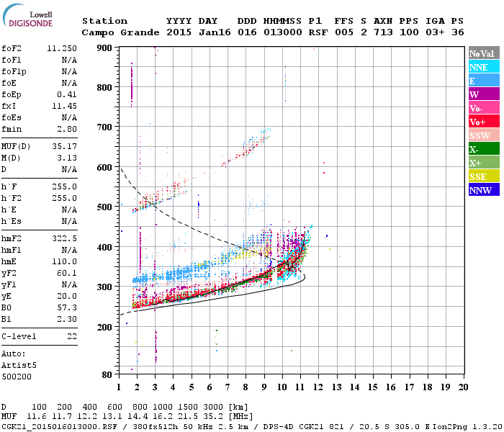The image size is (504, 432).
Task: Click the Artist5 auto-scaling label
Action: click(x=19, y=366)
